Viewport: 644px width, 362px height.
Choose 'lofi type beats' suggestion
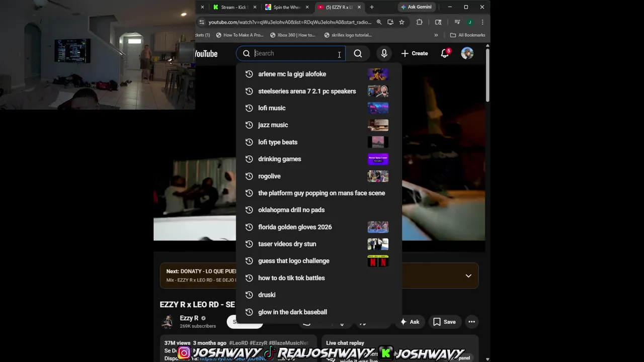click(318, 142)
